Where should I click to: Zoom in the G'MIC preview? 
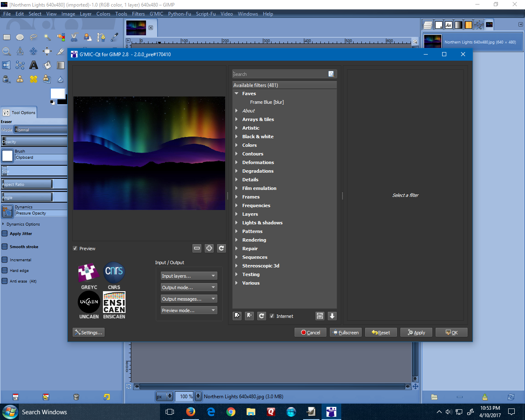[x=209, y=248]
